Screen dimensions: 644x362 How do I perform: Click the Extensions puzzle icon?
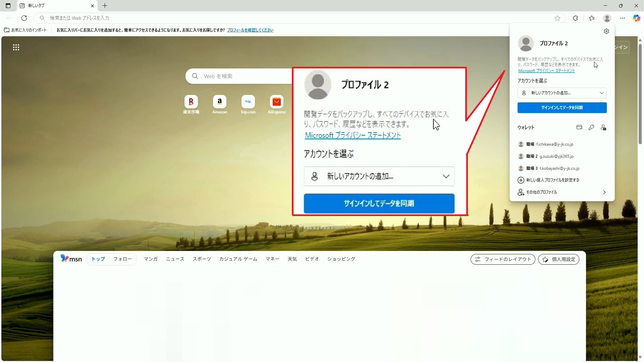(x=575, y=18)
